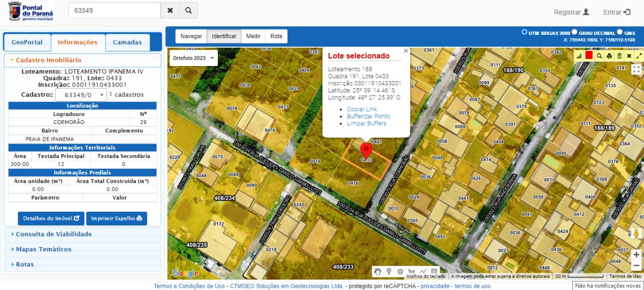This screenshot has height=290, width=644.
Task: Click the search input containing 63349
Action: tap(114, 10)
